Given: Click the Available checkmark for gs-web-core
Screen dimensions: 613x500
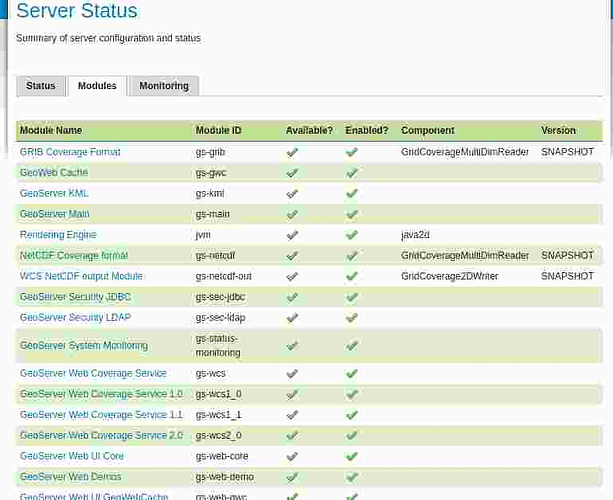Looking at the screenshot, I should [x=292, y=456].
